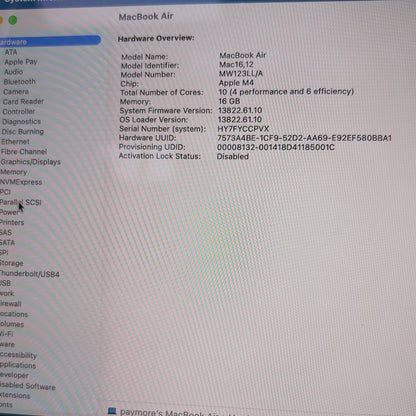416x416 pixels.
Task: Click the Hardware Overview heading
Action: [156, 38]
